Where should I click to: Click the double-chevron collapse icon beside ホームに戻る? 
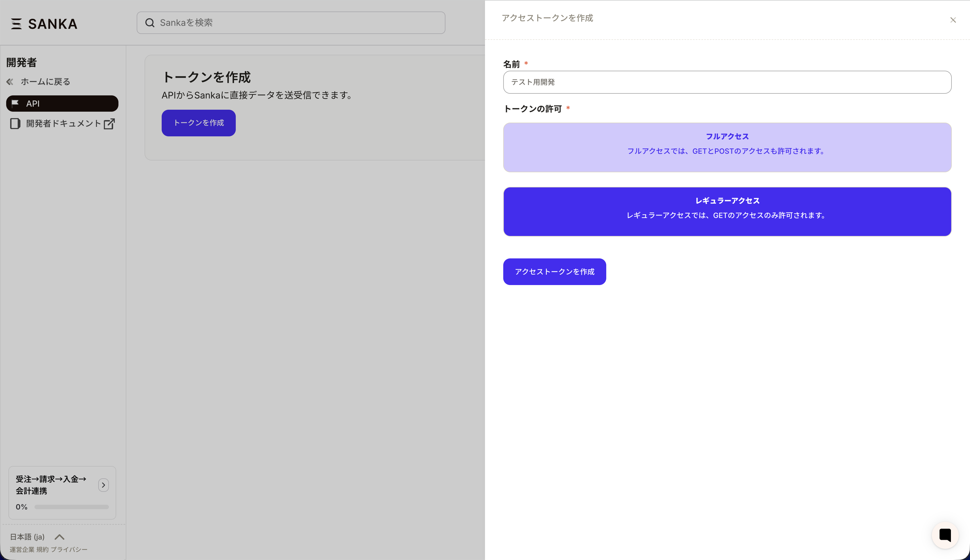point(10,82)
